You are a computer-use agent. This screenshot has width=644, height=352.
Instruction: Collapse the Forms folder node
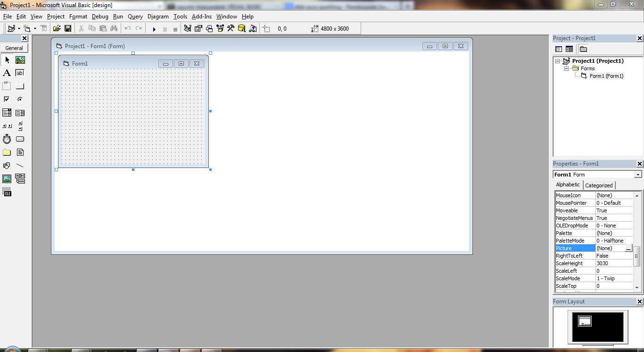click(567, 68)
